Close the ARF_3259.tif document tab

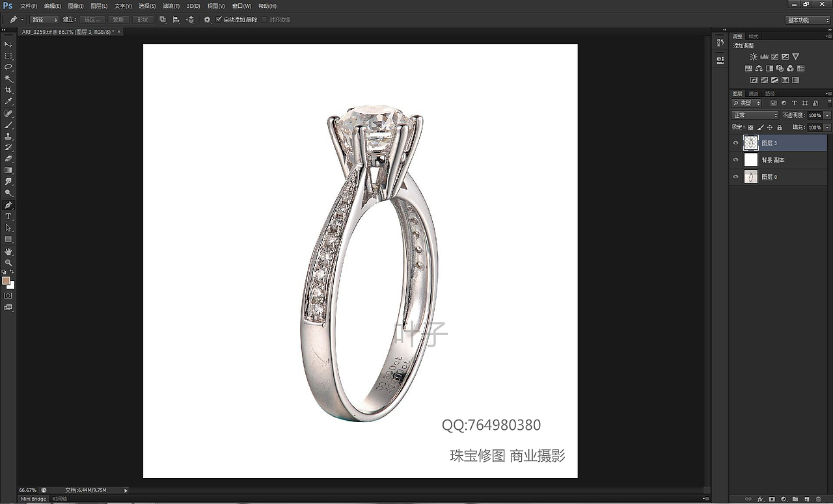pyautogui.click(x=118, y=31)
